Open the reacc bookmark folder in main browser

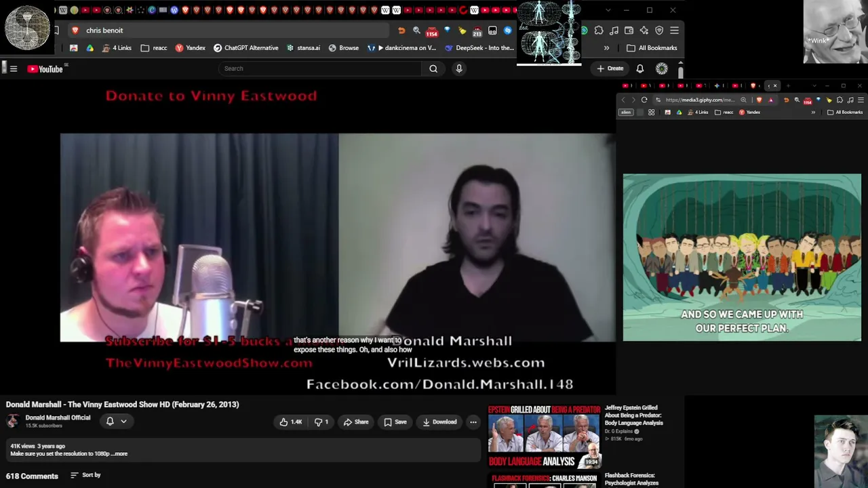(x=154, y=48)
